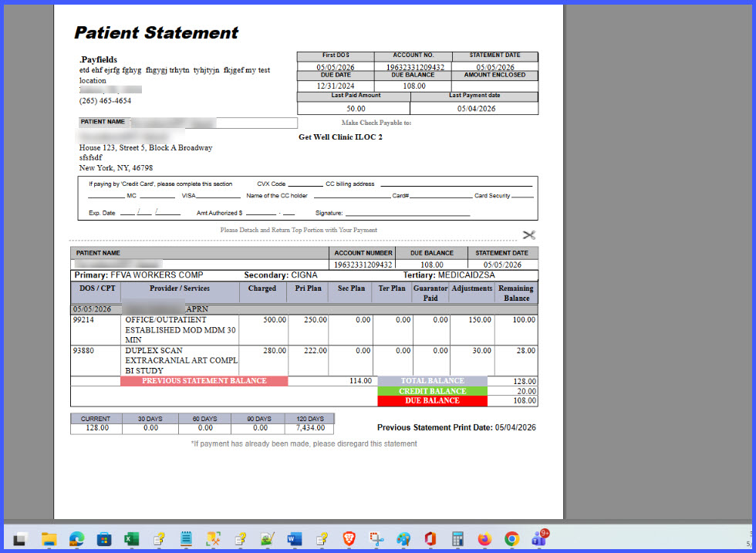Screen dimensions: 756x553
Task: Open Microsoft Teams with notification badge
Action: coord(540,538)
